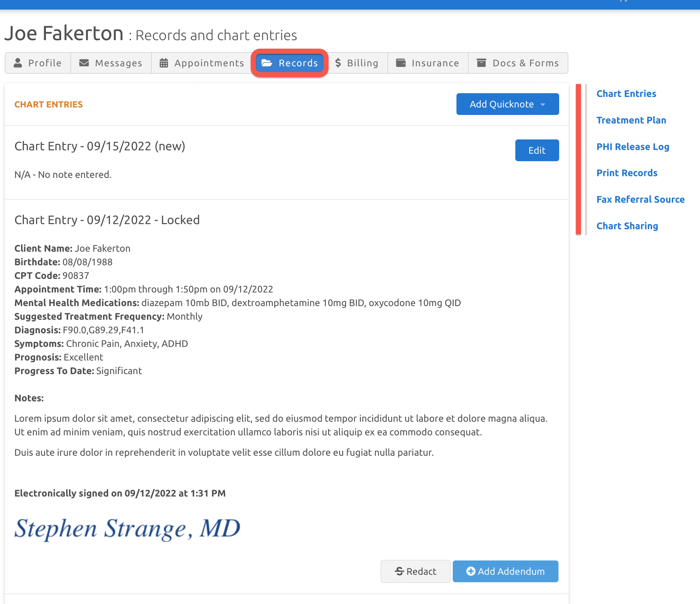Click the Stephen Strange signature image
The image size is (700, 604).
tap(127, 529)
